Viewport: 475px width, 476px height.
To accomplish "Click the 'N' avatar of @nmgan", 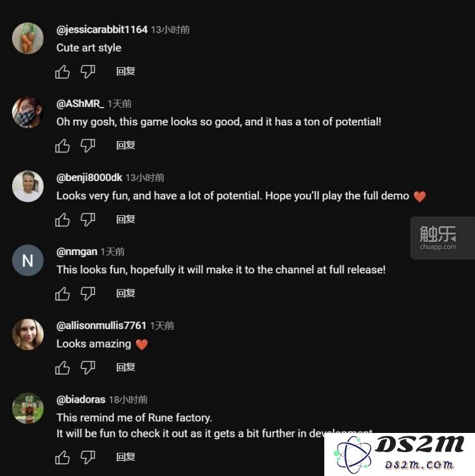I will [x=28, y=260].
